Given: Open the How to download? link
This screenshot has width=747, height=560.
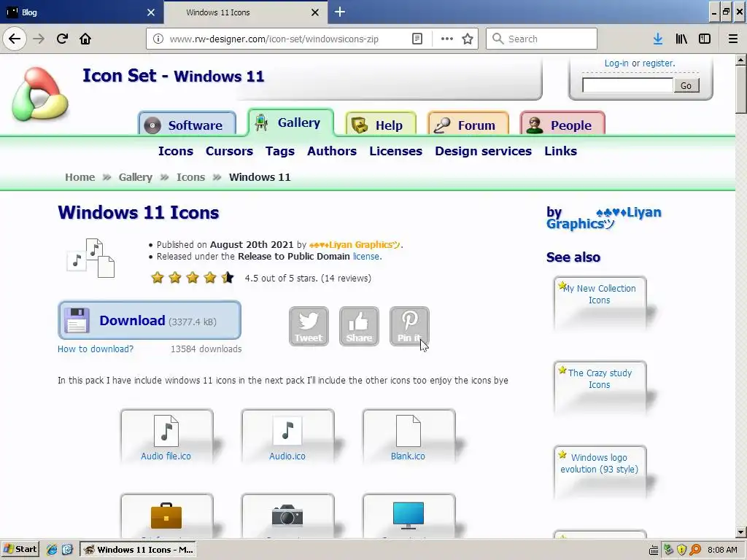Looking at the screenshot, I should click(x=96, y=349).
